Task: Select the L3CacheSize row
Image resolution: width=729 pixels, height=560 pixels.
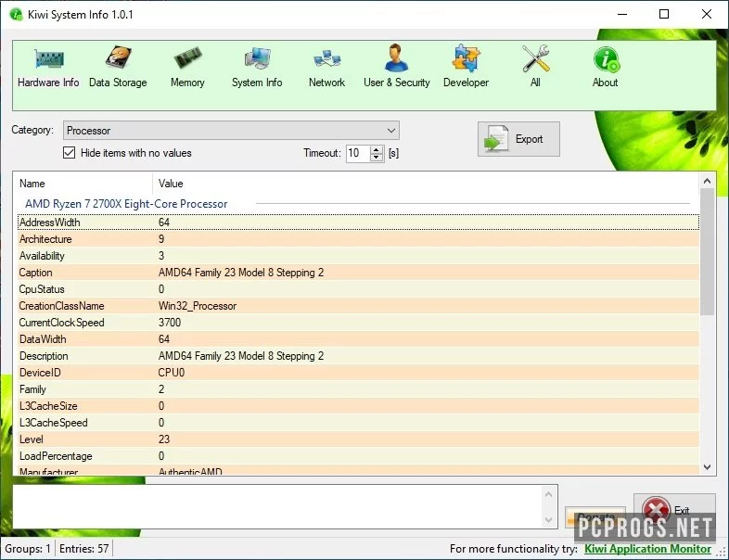Action: [358, 406]
